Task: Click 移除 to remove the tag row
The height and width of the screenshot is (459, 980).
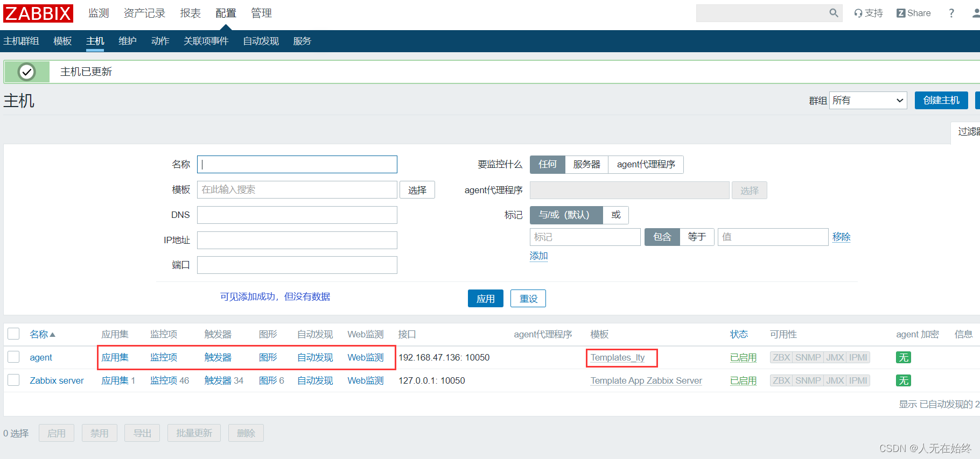Action: tap(842, 237)
